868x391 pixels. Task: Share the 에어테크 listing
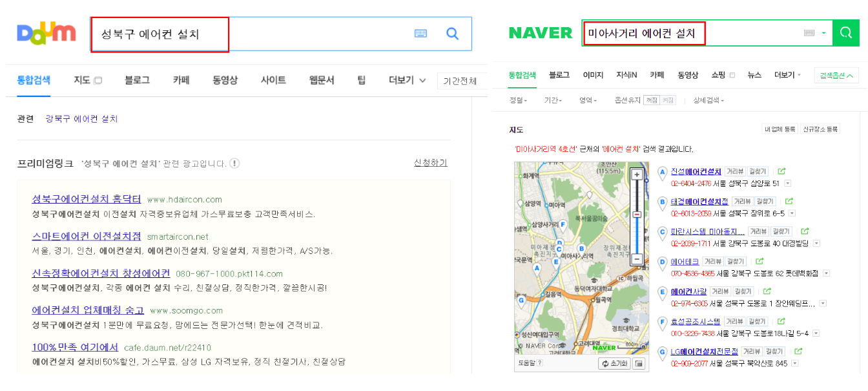click(759, 261)
